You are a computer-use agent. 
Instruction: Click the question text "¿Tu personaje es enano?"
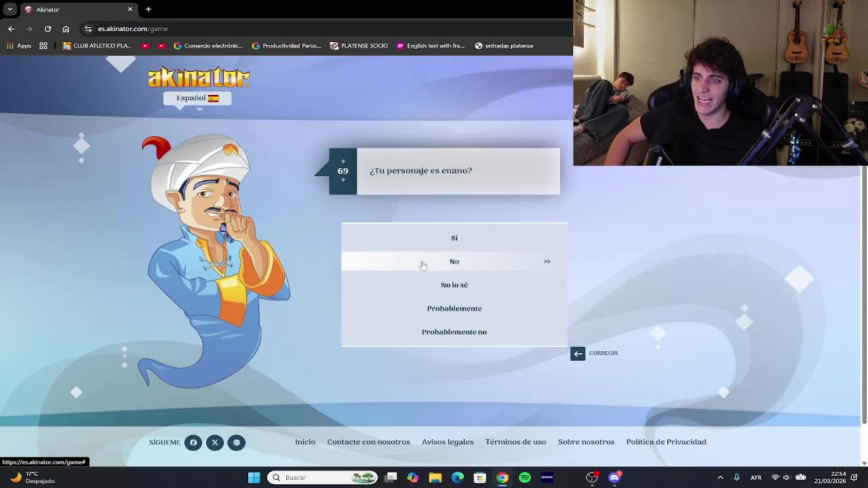tap(420, 171)
